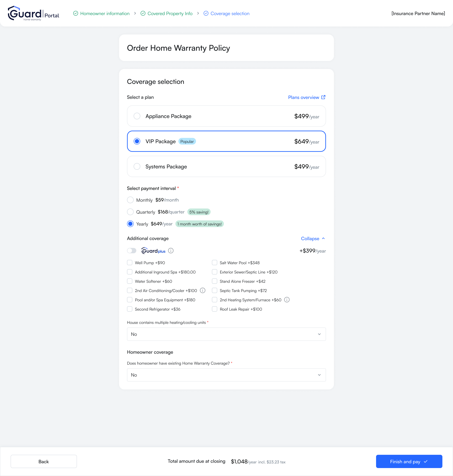Check the Roof Leak Repair +$100 checkbox

214,309
